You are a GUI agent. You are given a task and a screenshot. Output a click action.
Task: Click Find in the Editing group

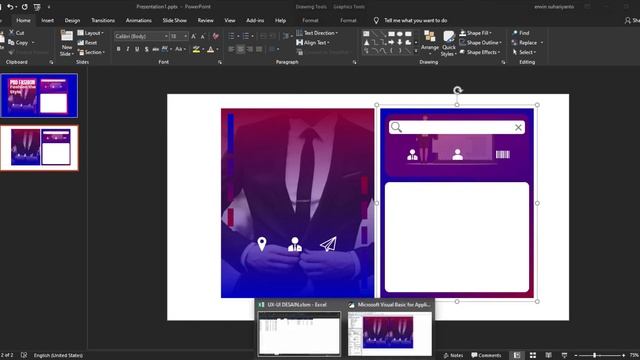pyautogui.click(x=521, y=33)
